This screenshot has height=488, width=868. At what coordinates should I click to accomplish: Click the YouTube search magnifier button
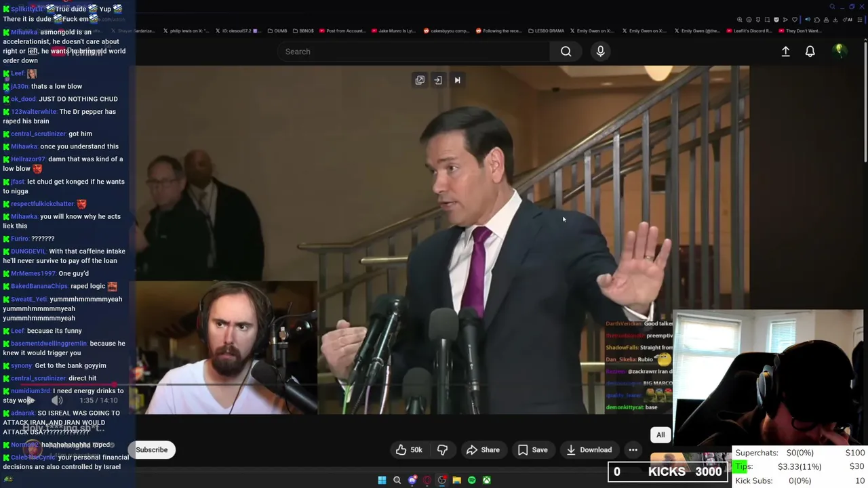pos(566,52)
